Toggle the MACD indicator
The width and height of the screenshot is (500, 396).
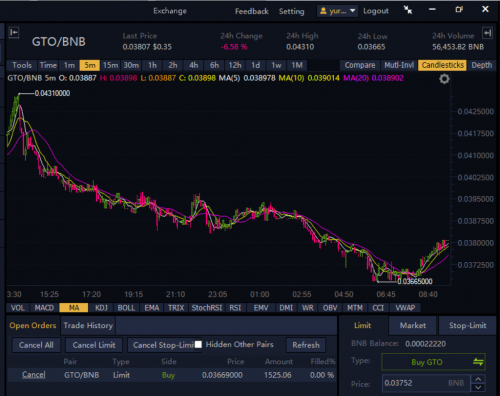click(x=44, y=308)
